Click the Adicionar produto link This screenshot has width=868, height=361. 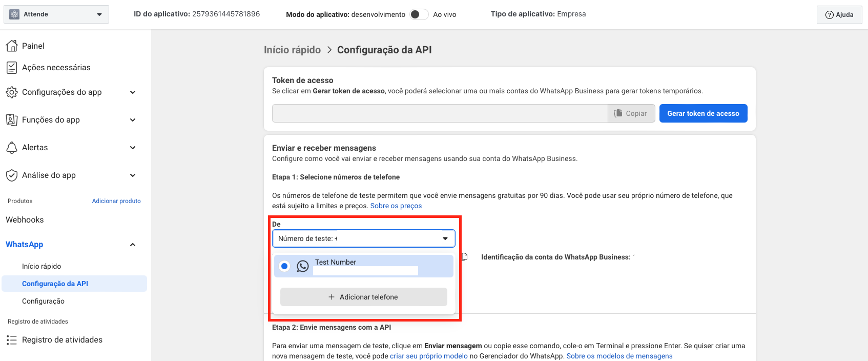(116, 201)
